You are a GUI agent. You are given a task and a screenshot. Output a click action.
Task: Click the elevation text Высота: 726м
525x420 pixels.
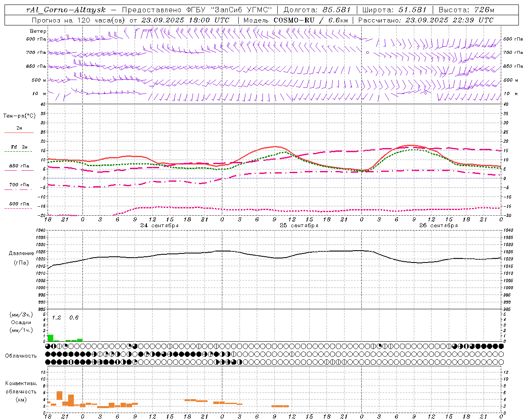pos(466,10)
